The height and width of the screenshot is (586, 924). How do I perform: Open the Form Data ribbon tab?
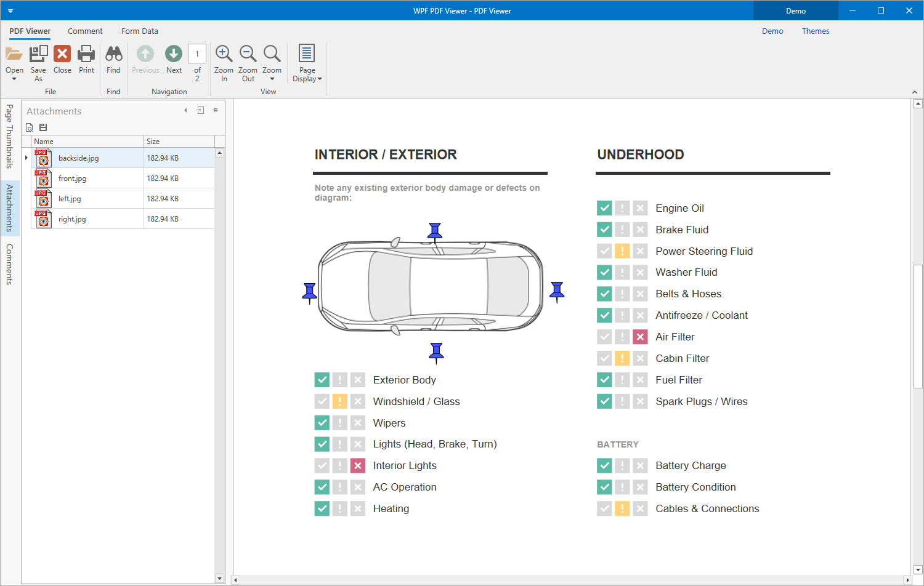139,31
